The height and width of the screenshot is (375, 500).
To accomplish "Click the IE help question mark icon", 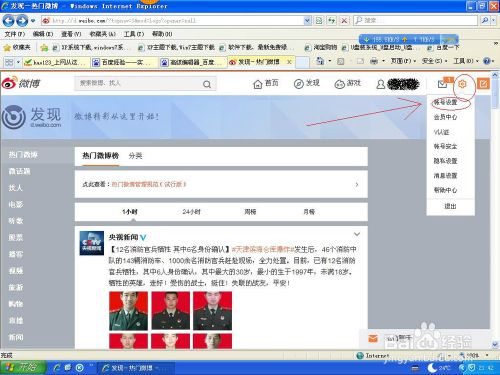I will (487, 61).
